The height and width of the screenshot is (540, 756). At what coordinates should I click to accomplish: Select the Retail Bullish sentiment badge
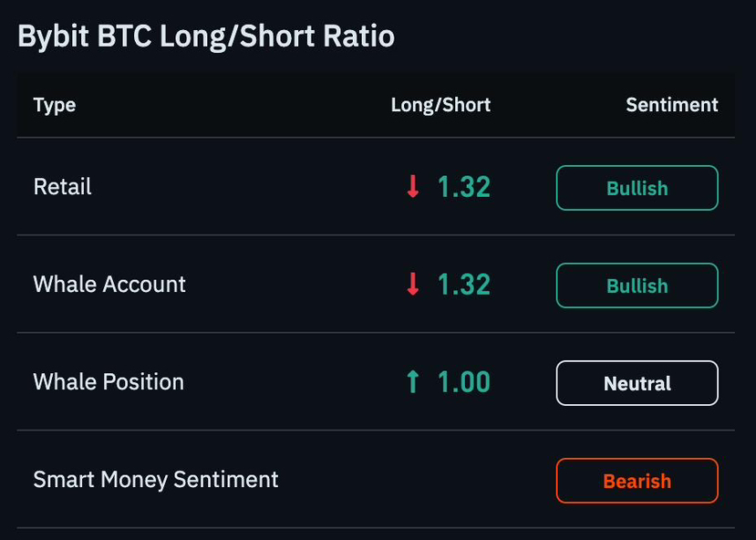coord(637,188)
